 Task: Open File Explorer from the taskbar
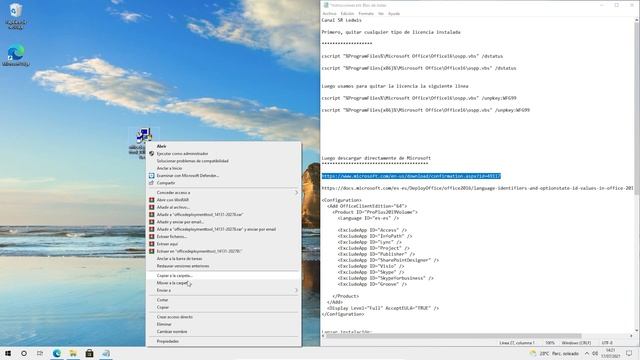(x=73, y=353)
